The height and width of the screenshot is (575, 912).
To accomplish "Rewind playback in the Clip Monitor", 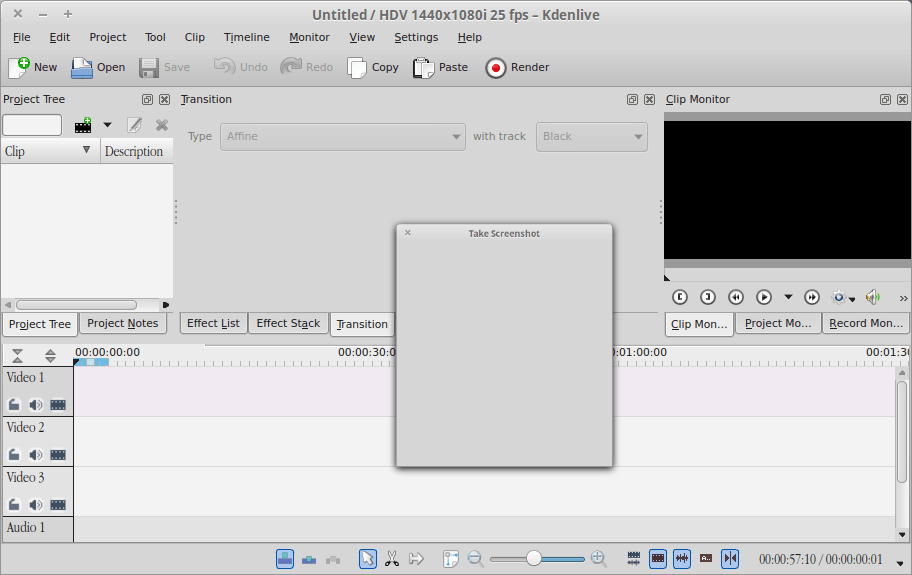I will (736, 297).
